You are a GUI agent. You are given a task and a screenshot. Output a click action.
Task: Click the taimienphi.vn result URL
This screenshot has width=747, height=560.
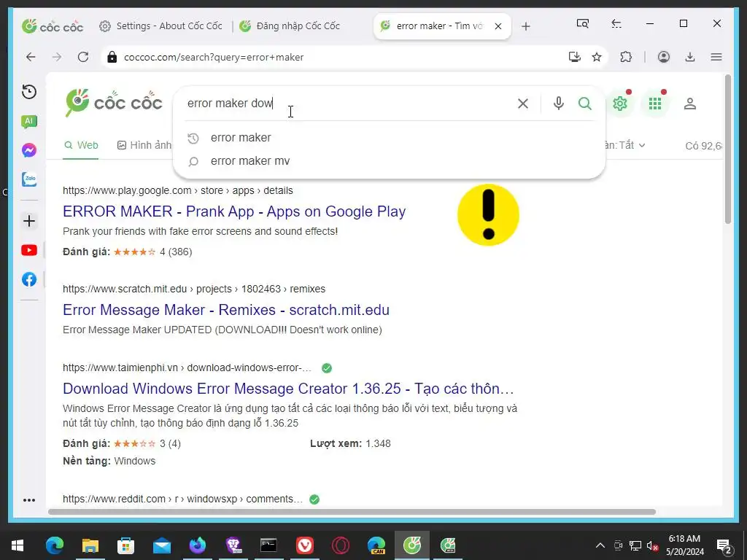[187, 367]
